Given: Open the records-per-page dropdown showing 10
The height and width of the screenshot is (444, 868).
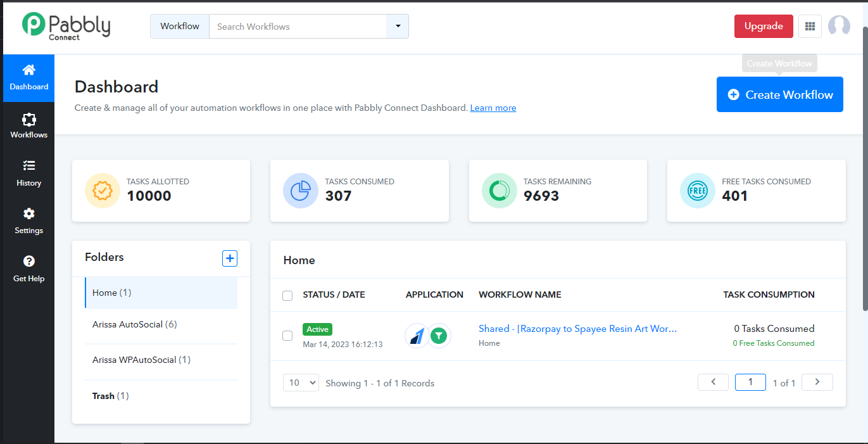Looking at the screenshot, I should 301,383.
